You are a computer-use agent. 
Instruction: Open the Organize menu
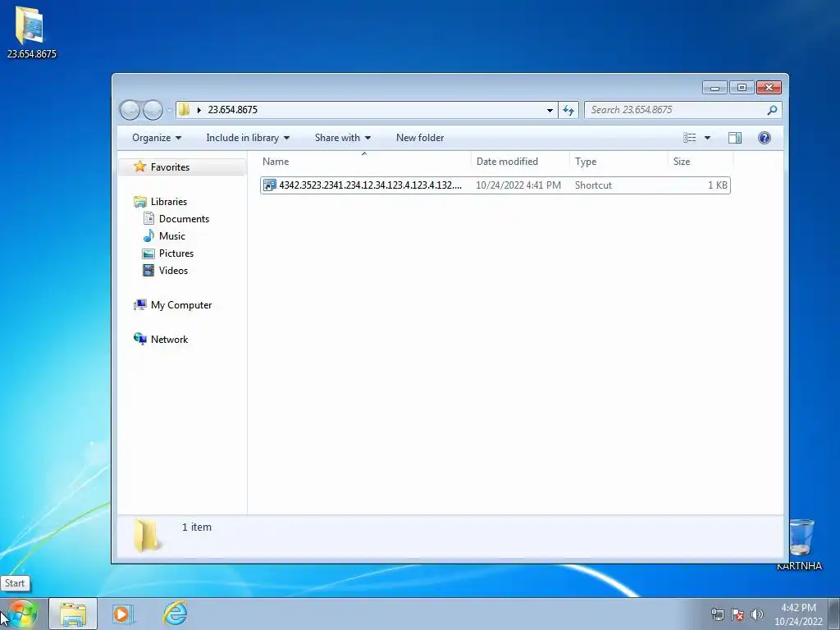coord(157,138)
